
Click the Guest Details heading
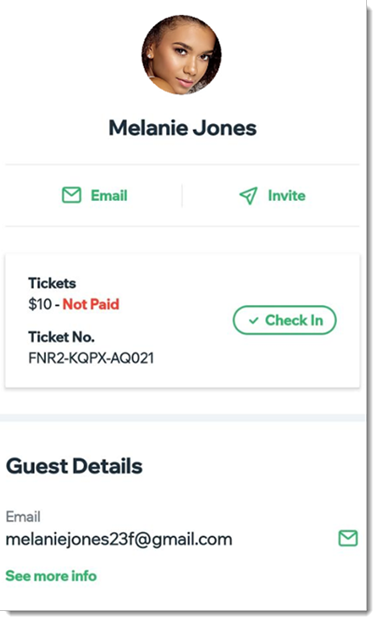(x=74, y=466)
